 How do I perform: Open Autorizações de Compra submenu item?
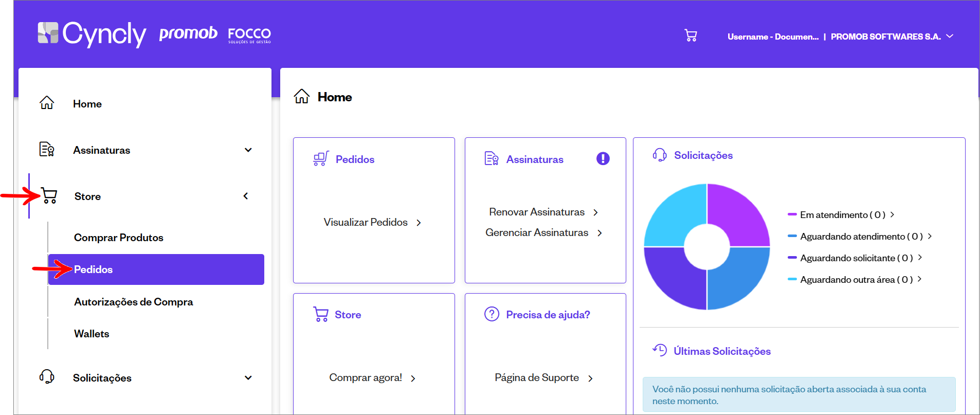[134, 302]
